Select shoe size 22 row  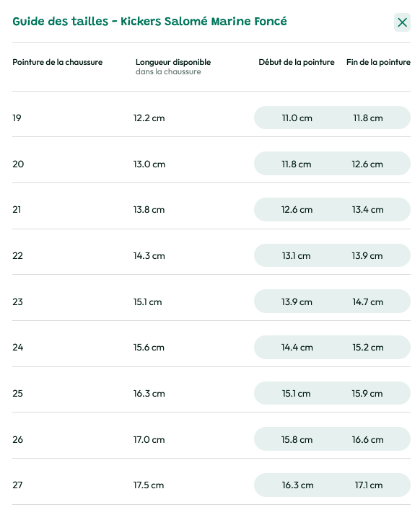coord(211,255)
